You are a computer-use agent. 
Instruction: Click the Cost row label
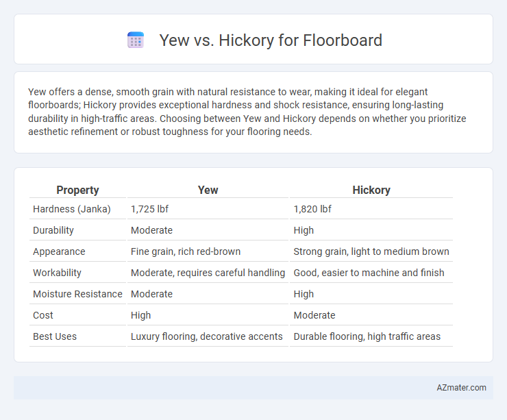[43, 315]
